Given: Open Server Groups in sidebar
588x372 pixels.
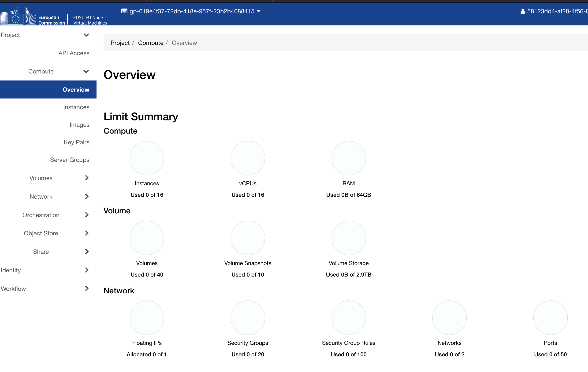Looking at the screenshot, I should point(70,160).
